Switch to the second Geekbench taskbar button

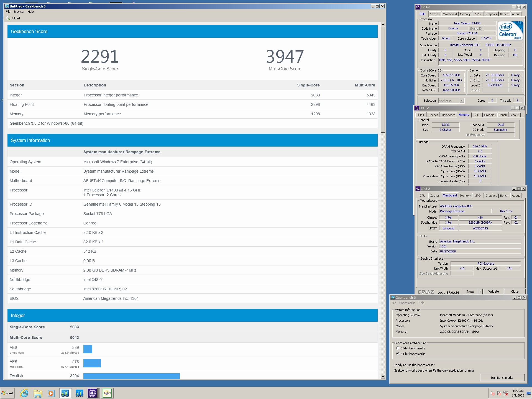click(79, 393)
